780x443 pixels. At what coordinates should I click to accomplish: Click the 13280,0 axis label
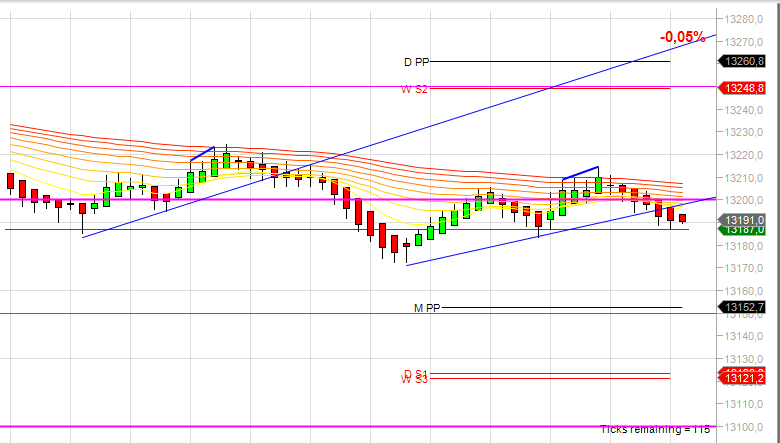(744, 19)
